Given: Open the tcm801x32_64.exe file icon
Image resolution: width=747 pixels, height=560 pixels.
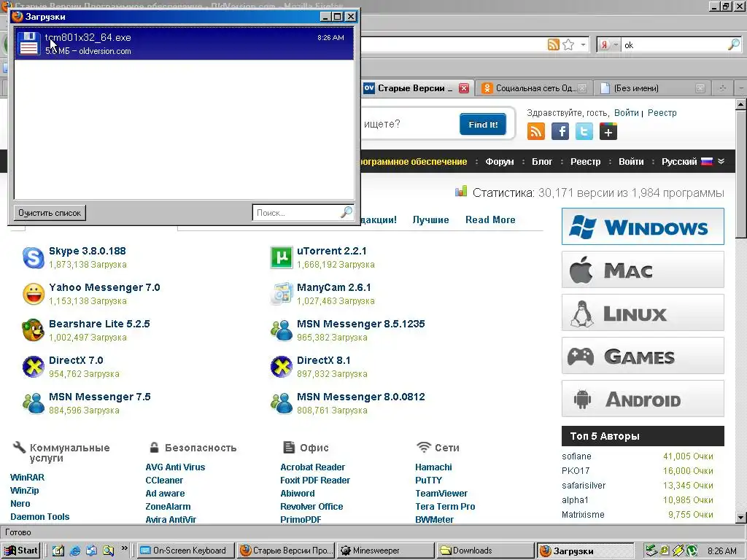Looking at the screenshot, I should [x=29, y=44].
